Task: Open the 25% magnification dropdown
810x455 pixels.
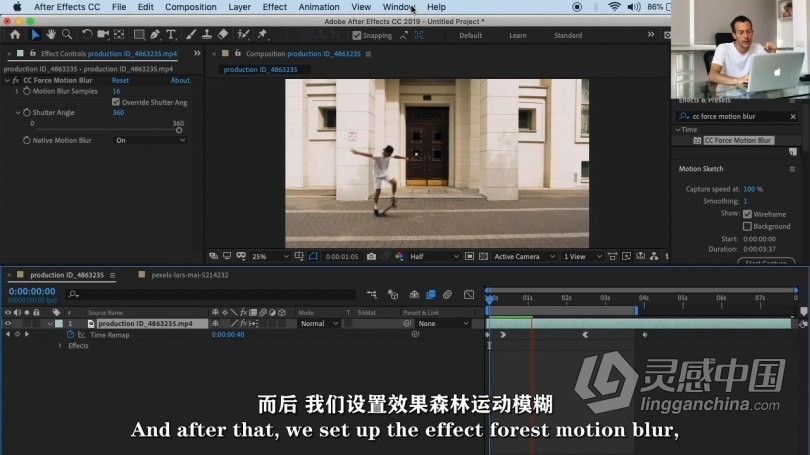Action: click(x=270, y=256)
